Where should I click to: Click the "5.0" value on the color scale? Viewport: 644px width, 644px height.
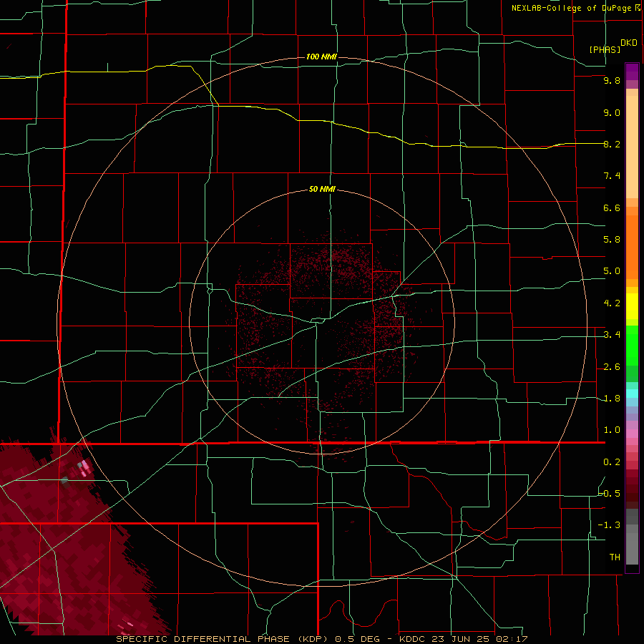(x=612, y=271)
